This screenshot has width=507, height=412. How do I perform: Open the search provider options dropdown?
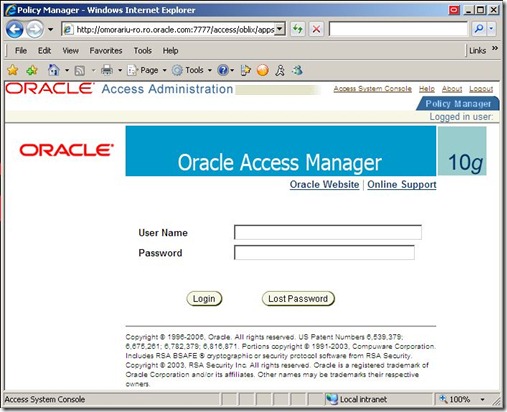tap(491, 29)
